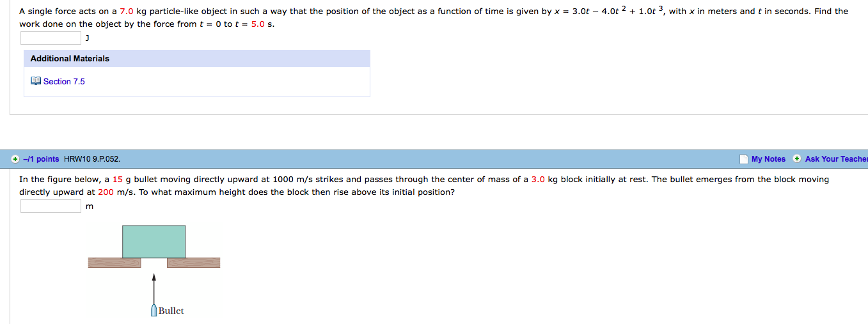Click the right wooden support plank
Viewport: 868px width, 324px height.
click(193, 262)
